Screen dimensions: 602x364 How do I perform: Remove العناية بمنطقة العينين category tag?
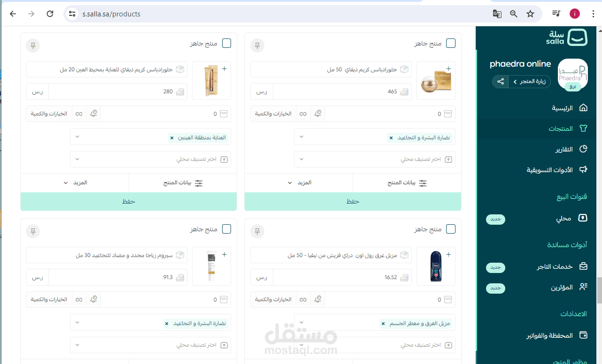coord(171,138)
